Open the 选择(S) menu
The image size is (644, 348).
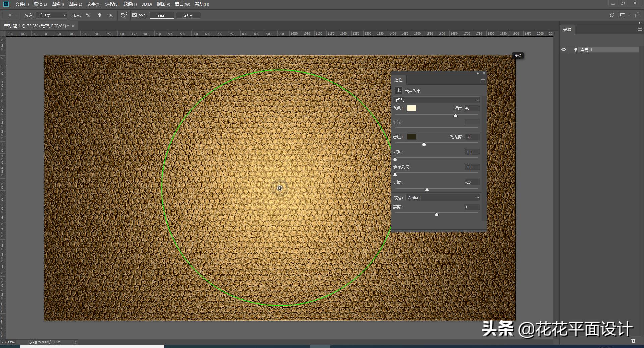pos(112,4)
